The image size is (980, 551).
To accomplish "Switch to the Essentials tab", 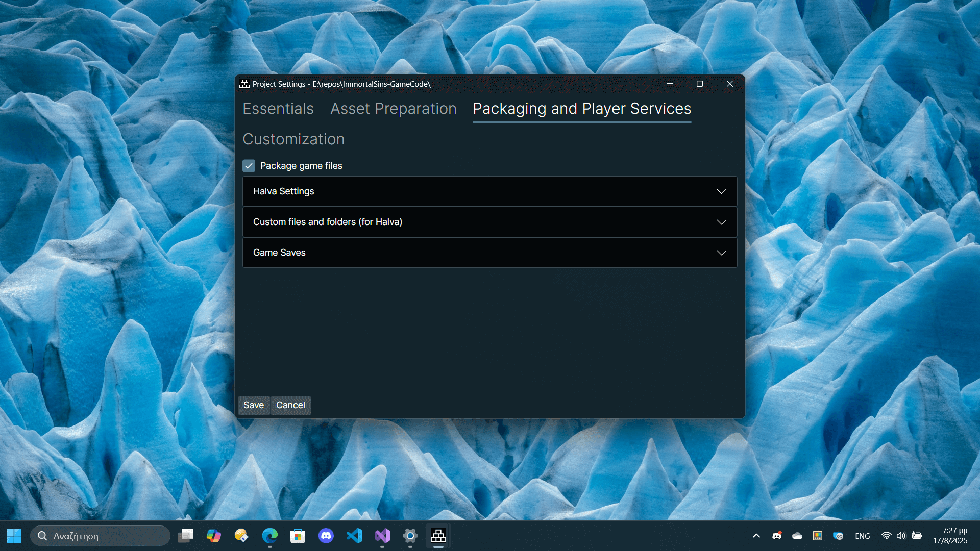I will (278, 109).
